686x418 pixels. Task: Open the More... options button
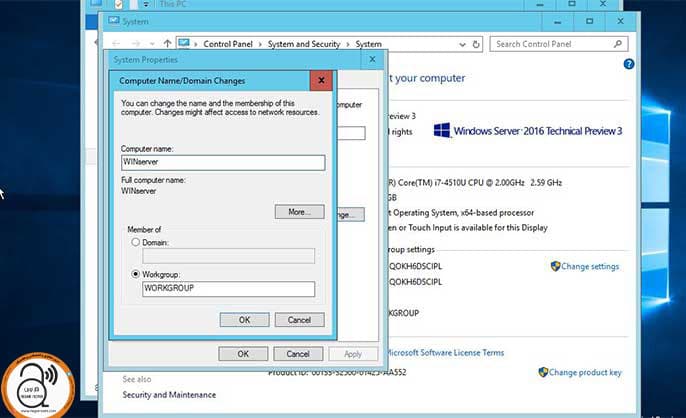[300, 212]
